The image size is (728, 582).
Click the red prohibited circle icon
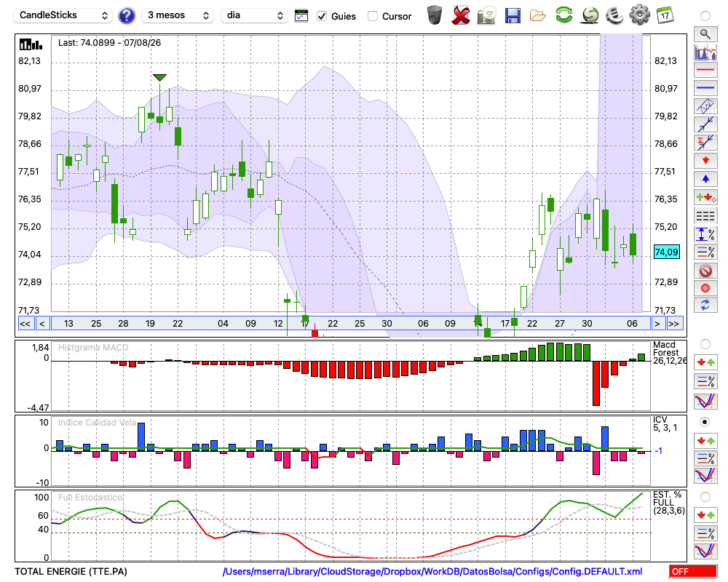pos(705,270)
